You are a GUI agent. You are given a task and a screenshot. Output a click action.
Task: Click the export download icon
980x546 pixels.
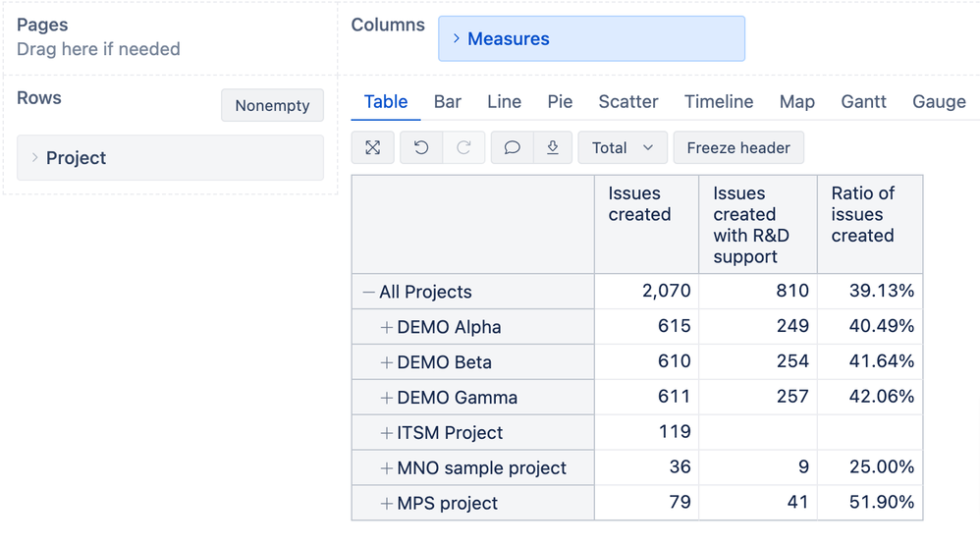point(553,147)
